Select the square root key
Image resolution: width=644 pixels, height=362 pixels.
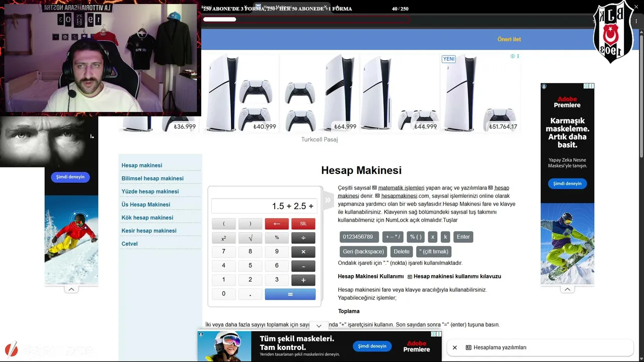250,238
